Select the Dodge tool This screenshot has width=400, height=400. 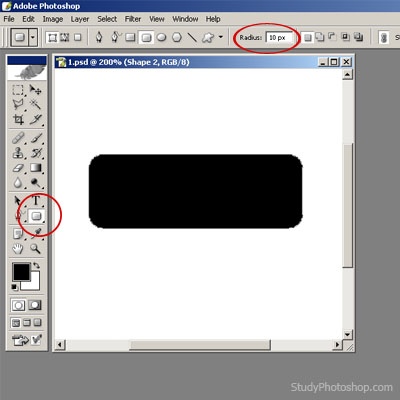36,183
